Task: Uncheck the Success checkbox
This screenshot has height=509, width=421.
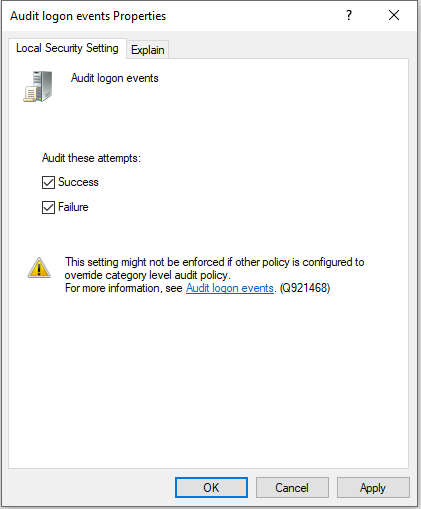Action: 48,182
